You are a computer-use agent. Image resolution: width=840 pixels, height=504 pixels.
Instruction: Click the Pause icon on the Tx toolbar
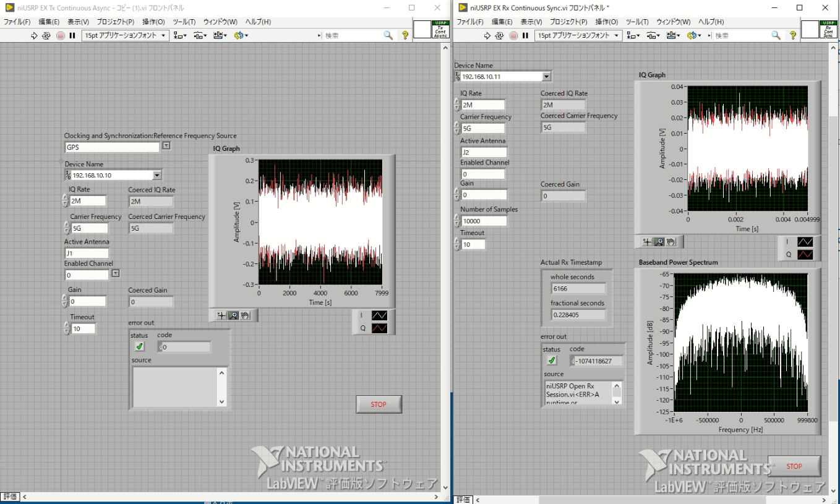click(72, 35)
